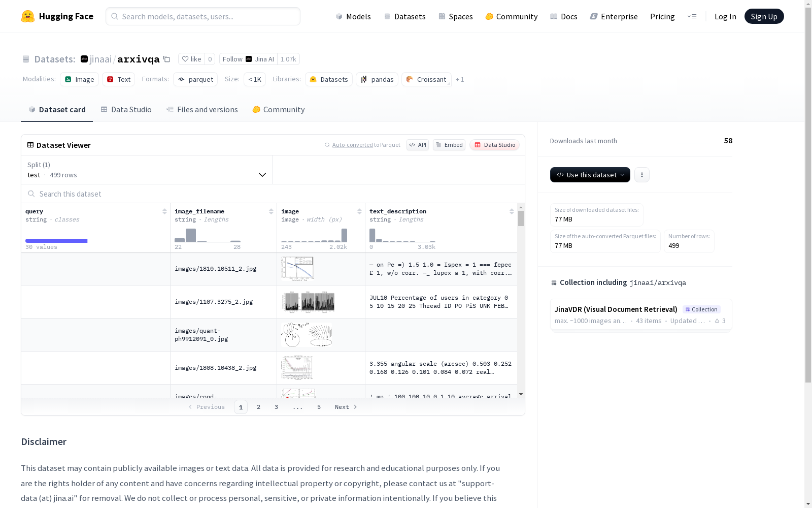Click the Log In link
The image size is (812, 508).
(x=725, y=16)
